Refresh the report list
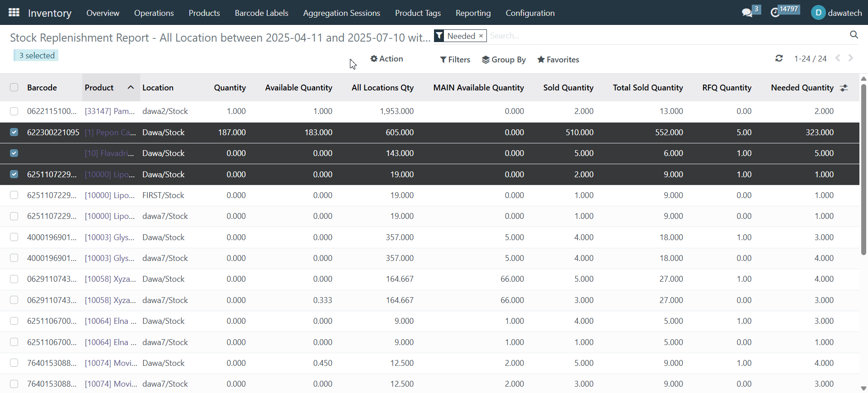The width and height of the screenshot is (868, 393). coord(779,58)
